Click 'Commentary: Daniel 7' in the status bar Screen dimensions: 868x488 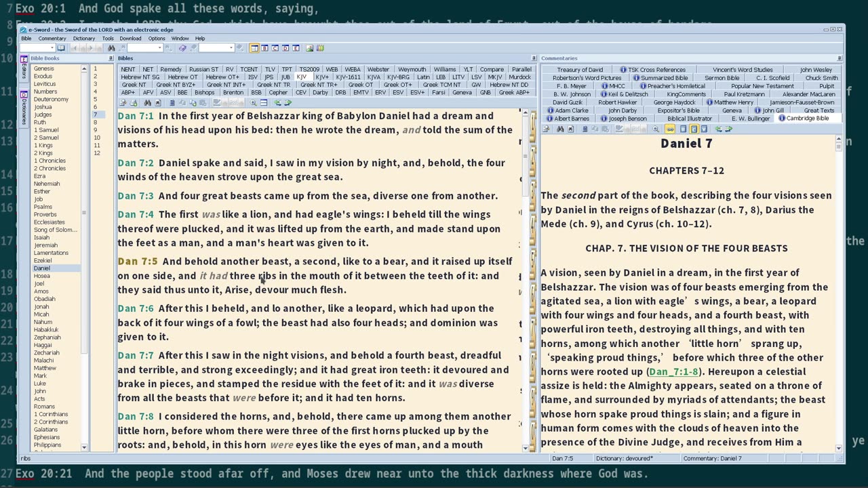[713, 459]
